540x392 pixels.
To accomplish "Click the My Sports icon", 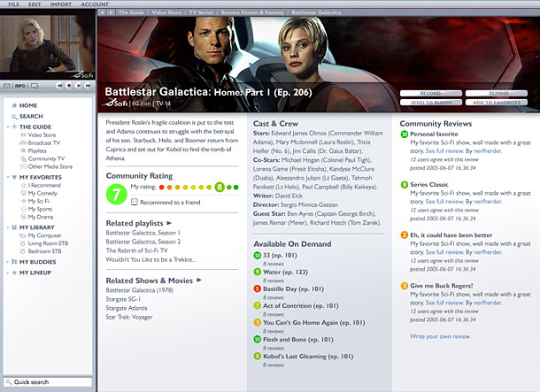I will [x=23, y=209].
